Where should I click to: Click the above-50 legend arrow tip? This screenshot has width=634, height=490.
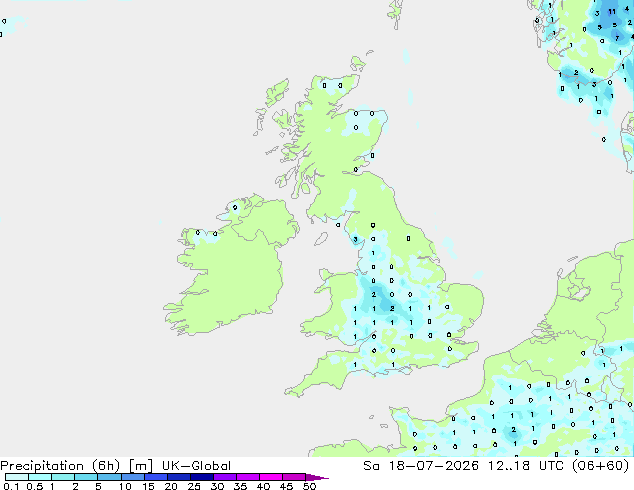coord(317,477)
